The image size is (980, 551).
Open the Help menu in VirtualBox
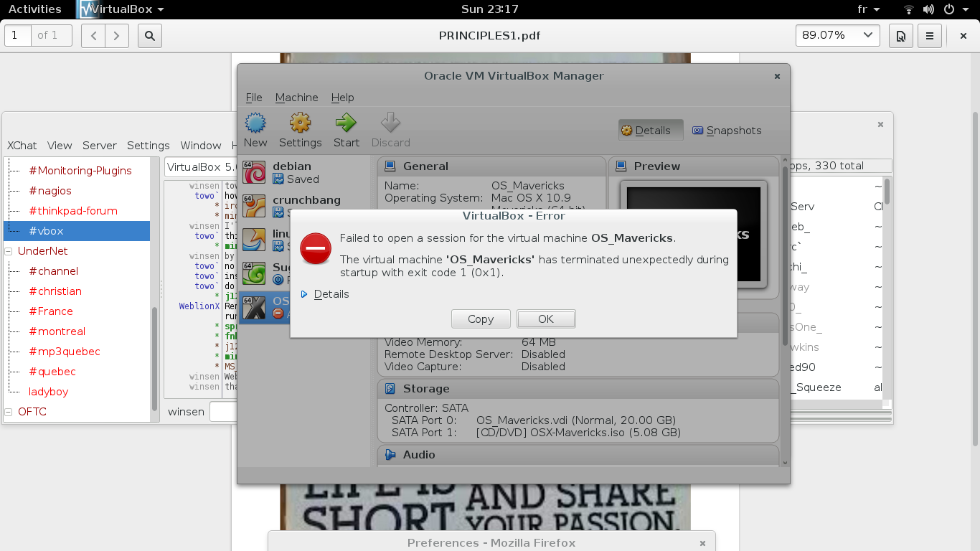point(342,98)
